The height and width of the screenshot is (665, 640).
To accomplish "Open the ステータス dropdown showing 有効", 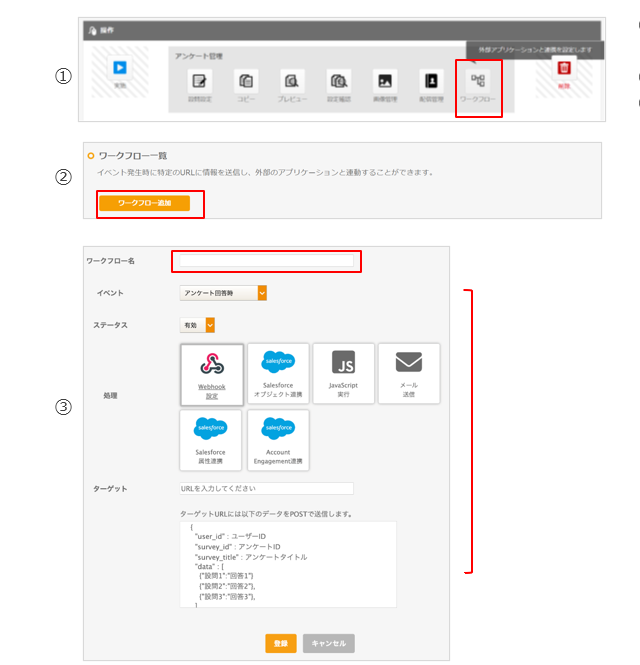I will tap(197, 325).
